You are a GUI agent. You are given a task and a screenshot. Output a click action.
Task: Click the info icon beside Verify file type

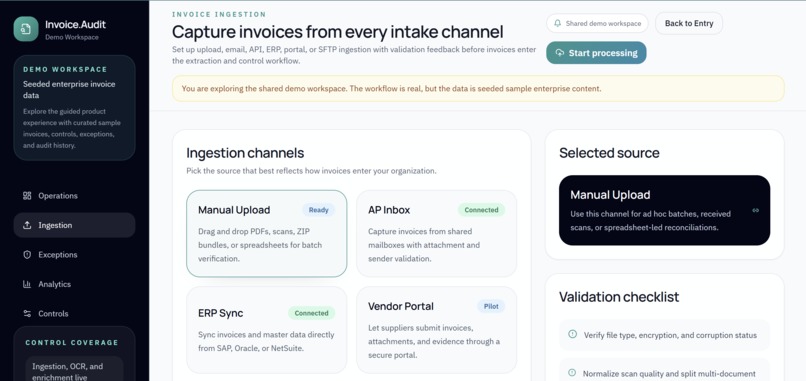point(572,334)
